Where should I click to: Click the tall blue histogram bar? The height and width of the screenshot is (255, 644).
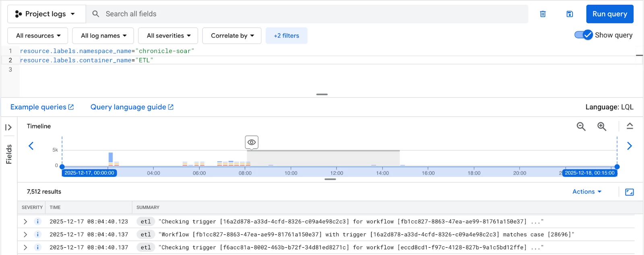click(x=111, y=158)
